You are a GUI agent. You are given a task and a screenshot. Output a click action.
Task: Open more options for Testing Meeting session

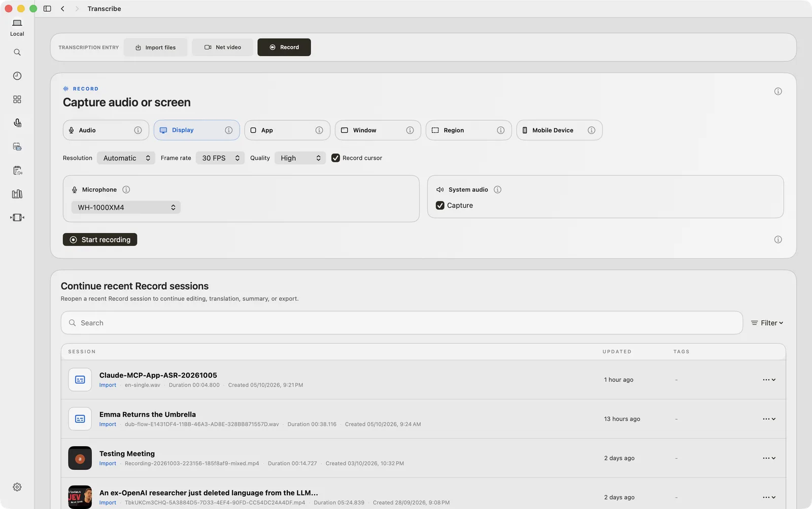[x=769, y=458]
